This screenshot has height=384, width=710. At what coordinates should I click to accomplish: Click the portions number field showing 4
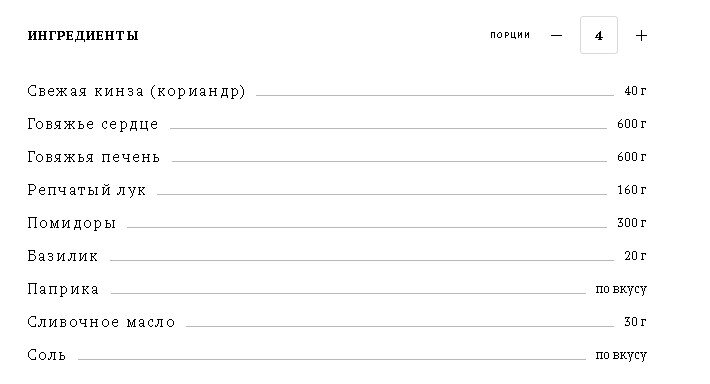click(599, 35)
